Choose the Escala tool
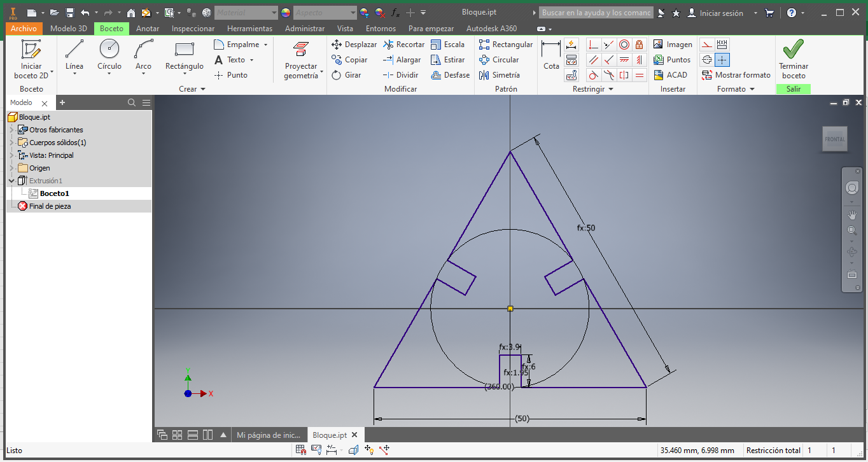This screenshot has width=868, height=462. click(x=448, y=45)
